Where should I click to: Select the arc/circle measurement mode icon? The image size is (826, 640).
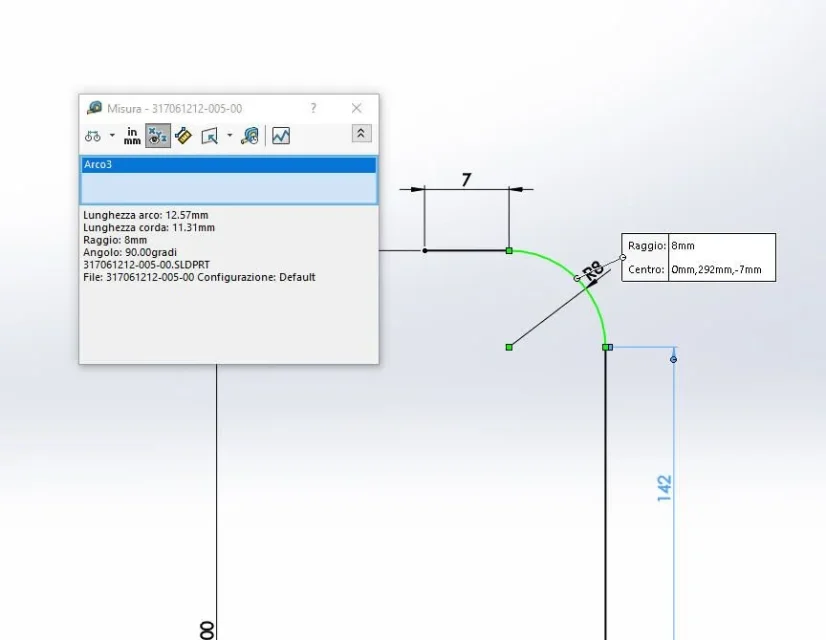[93, 136]
